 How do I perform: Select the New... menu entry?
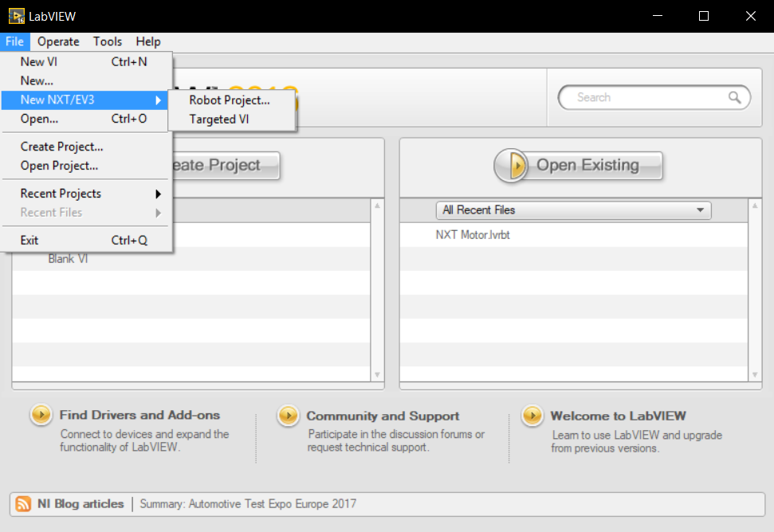click(x=86, y=80)
